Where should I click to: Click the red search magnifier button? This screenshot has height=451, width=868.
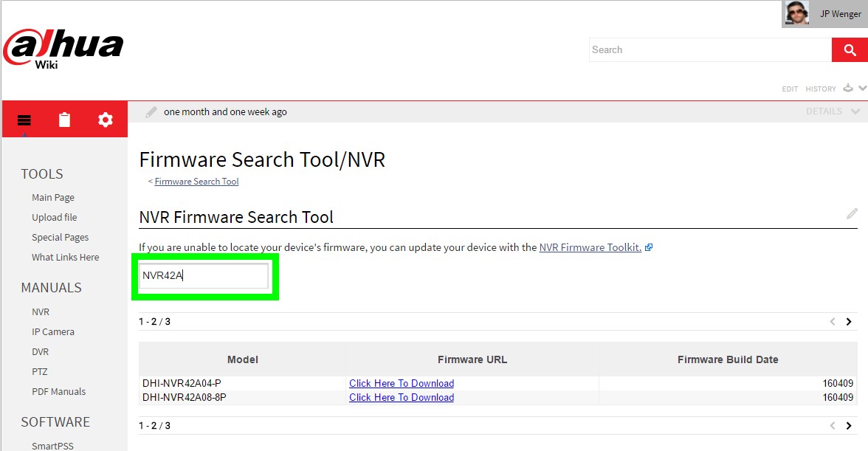[850, 49]
